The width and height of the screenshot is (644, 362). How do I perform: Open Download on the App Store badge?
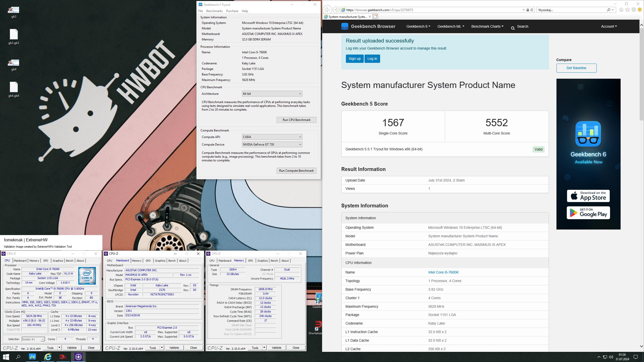pos(588,196)
